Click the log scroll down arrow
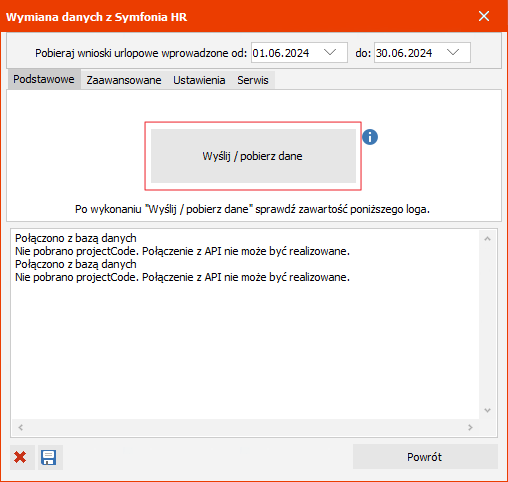 [487, 410]
